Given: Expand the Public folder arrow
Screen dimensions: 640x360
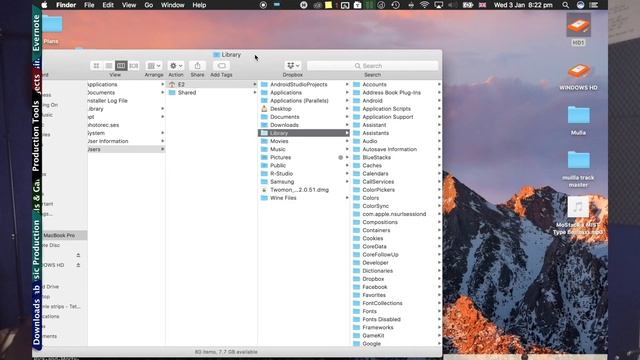Looking at the screenshot, I should click(347, 165).
